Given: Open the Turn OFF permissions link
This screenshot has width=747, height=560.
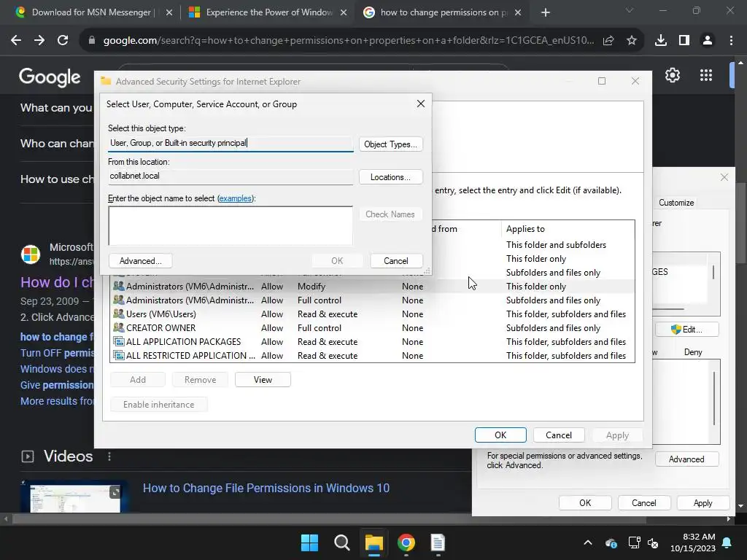Looking at the screenshot, I should pos(57,353).
